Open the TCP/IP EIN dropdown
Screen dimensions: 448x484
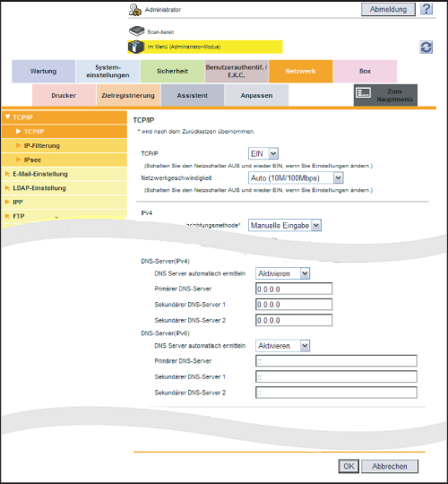click(x=263, y=153)
